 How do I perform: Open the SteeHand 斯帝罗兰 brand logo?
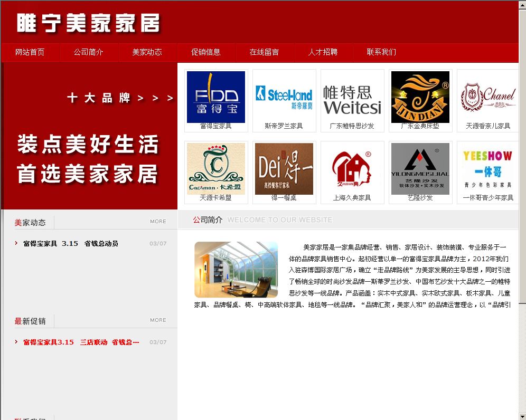tap(284, 97)
